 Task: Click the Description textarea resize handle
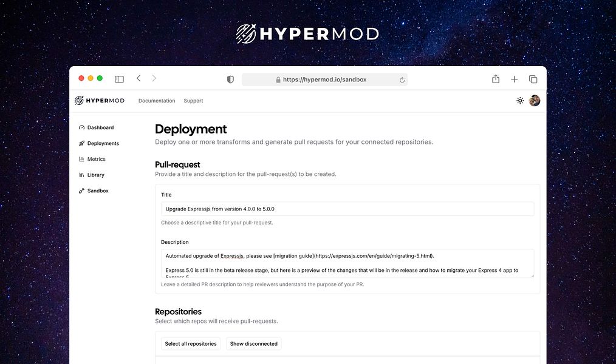pyautogui.click(x=532, y=276)
